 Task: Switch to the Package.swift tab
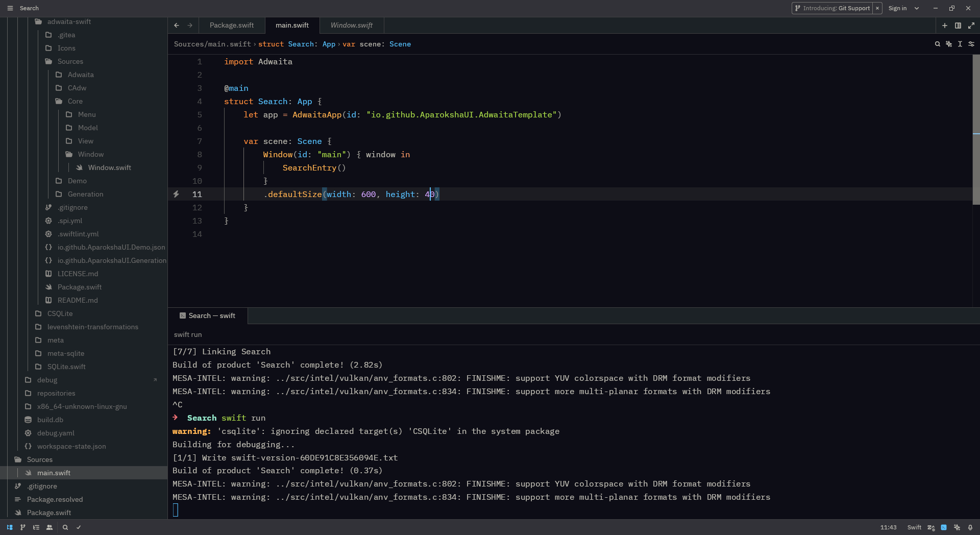coord(231,26)
